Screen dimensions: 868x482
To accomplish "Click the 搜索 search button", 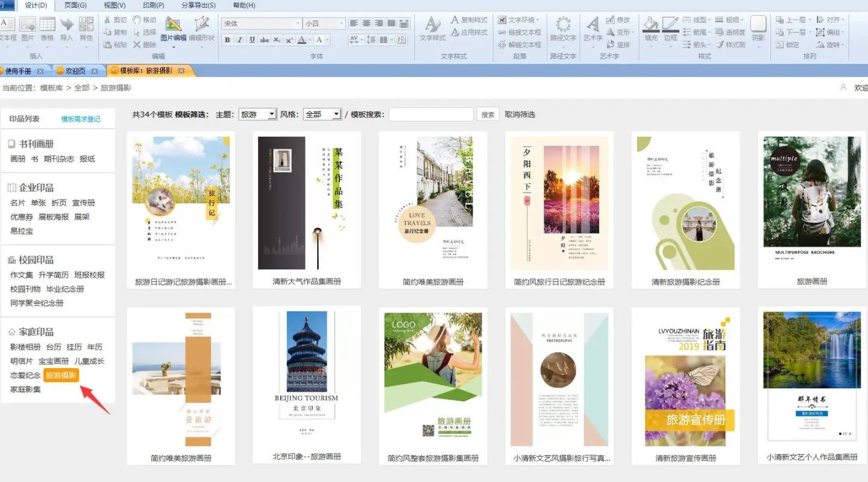I will 488,114.
